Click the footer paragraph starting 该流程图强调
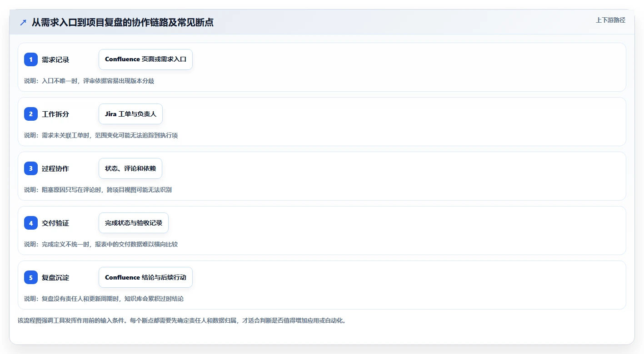Image resolution: width=644 pixels, height=354 pixels. coord(182,320)
